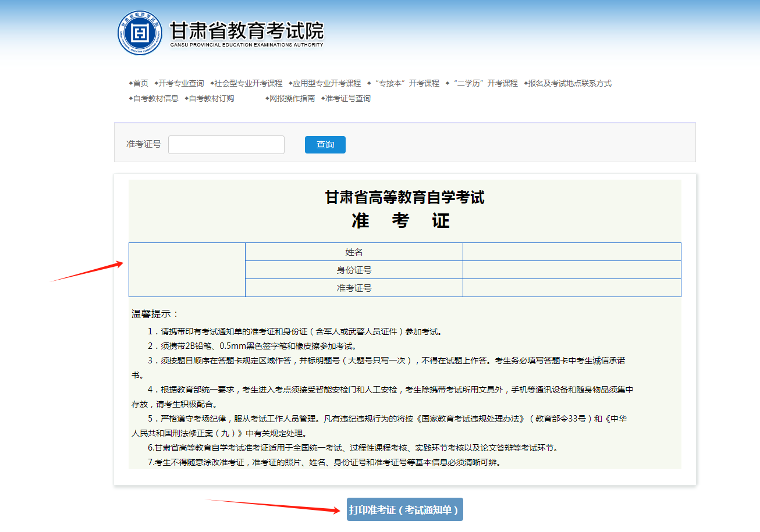Open 应用型专业开考课程 link
The width and height of the screenshot is (760, 532).
tap(326, 83)
